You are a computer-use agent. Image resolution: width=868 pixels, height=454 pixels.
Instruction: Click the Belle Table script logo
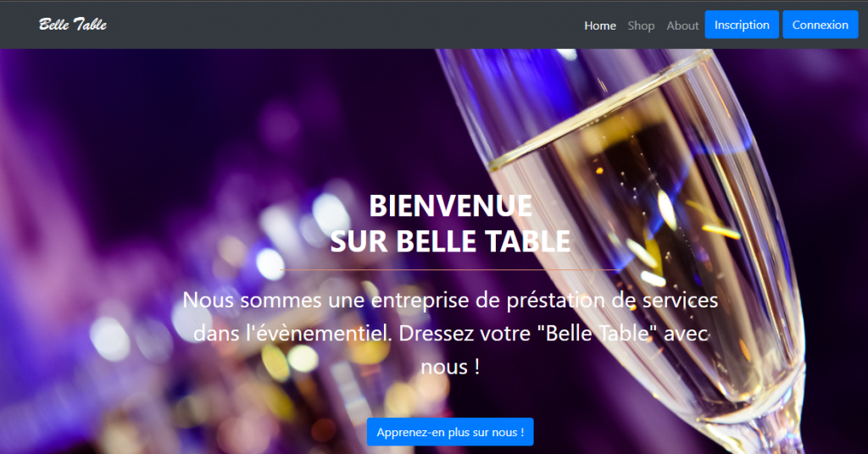(x=73, y=25)
